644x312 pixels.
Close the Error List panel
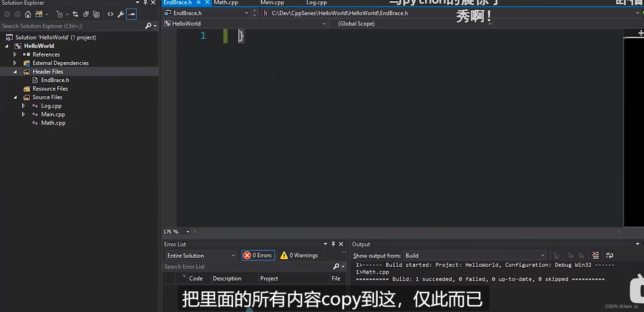pyautogui.click(x=341, y=244)
